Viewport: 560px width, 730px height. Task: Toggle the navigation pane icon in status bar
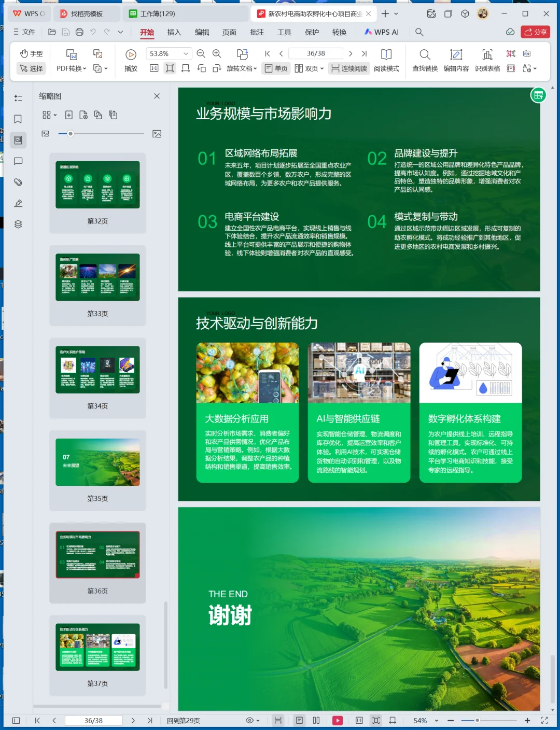tap(16, 721)
